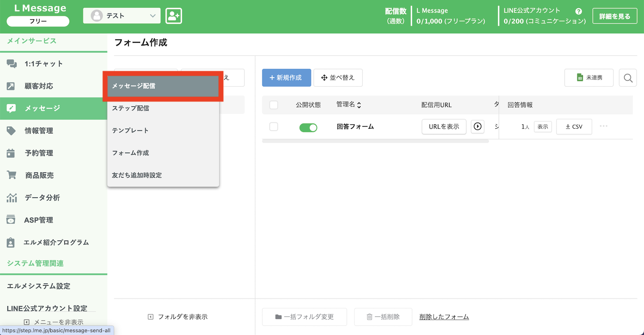Click the 商品販売 shopping cart icon
Image resolution: width=644 pixels, height=335 pixels.
[x=12, y=175]
